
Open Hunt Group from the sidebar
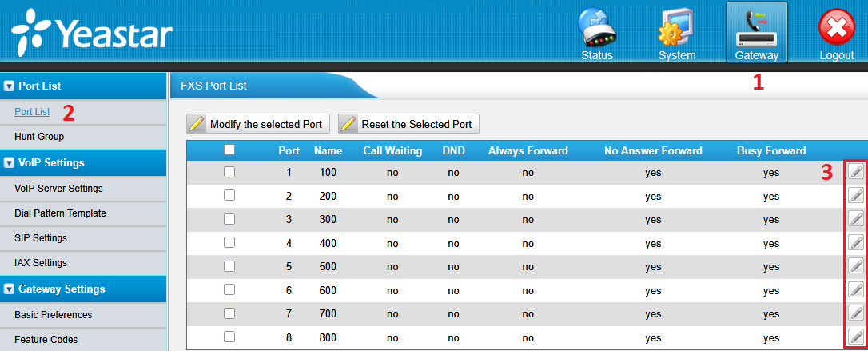click(39, 137)
